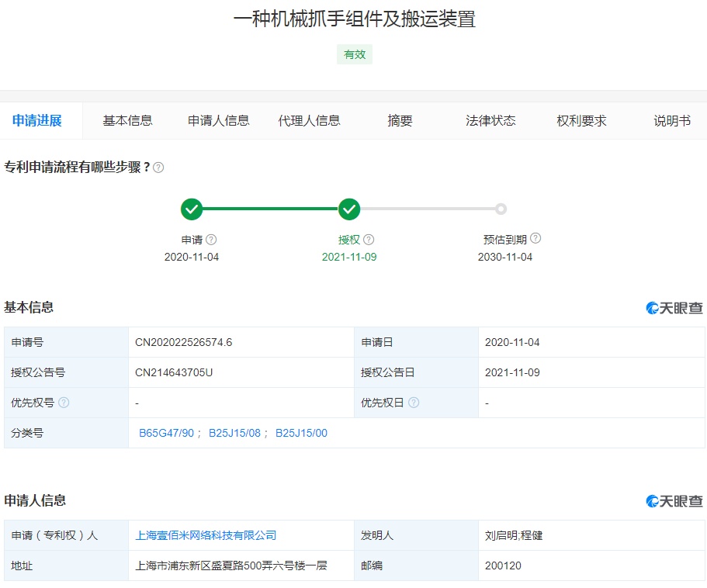Click the help icon next to 预估到期
707x588 pixels.
(535, 239)
